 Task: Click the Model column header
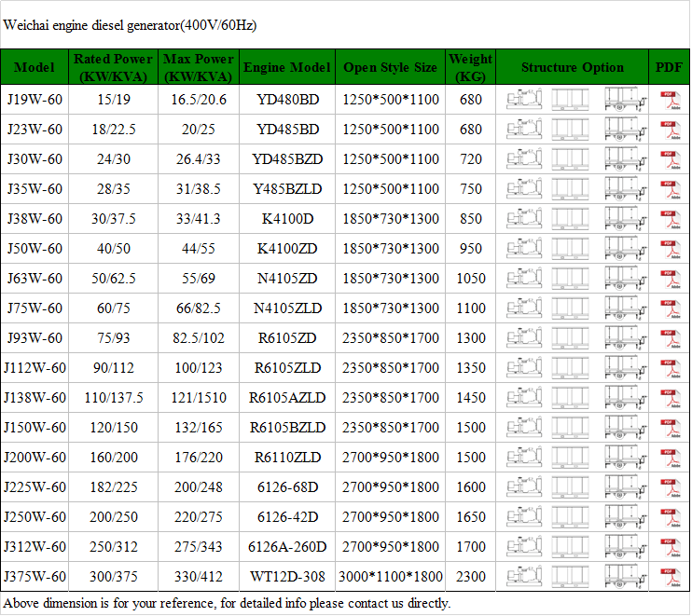pos(35,67)
